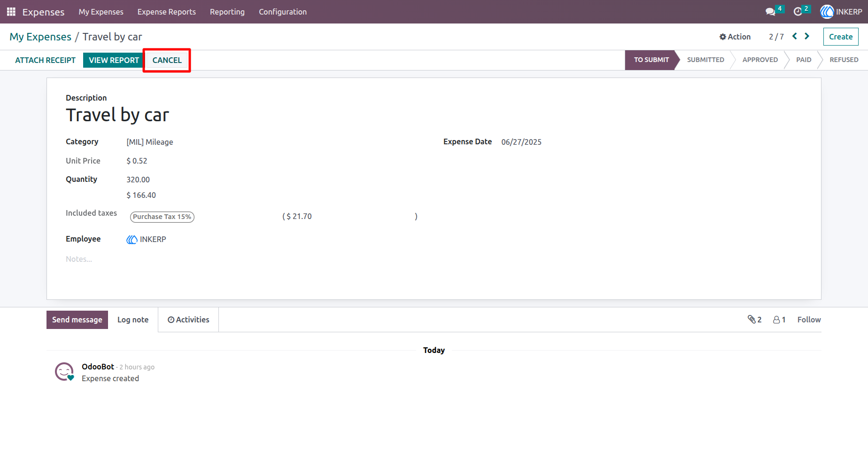The height and width of the screenshot is (454, 868).
Task: Select the Submitted status stage
Action: tap(705, 60)
